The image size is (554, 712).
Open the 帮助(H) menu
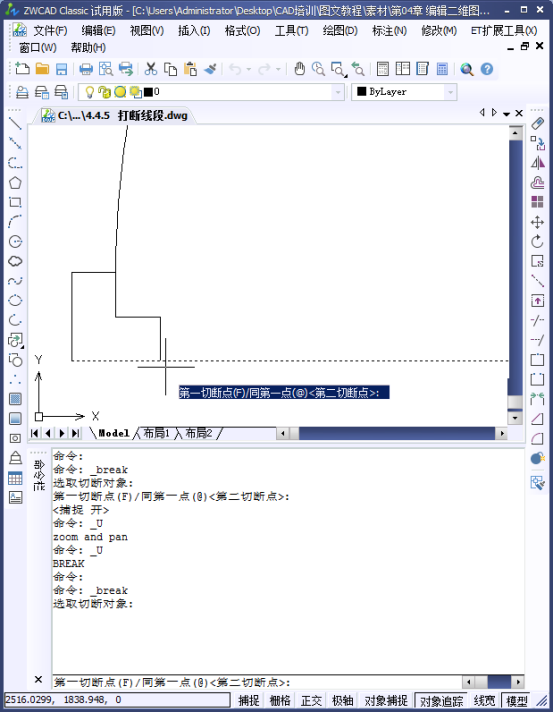88,48
